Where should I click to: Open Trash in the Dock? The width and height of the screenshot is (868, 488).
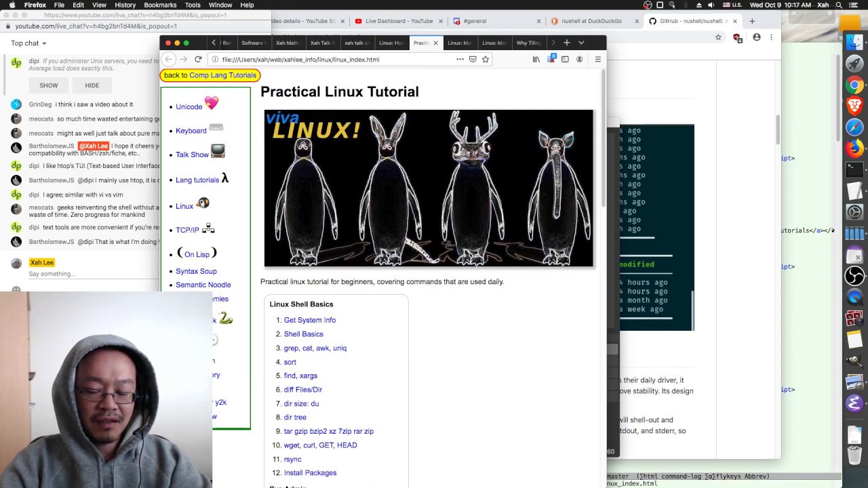tap(854, 454)
